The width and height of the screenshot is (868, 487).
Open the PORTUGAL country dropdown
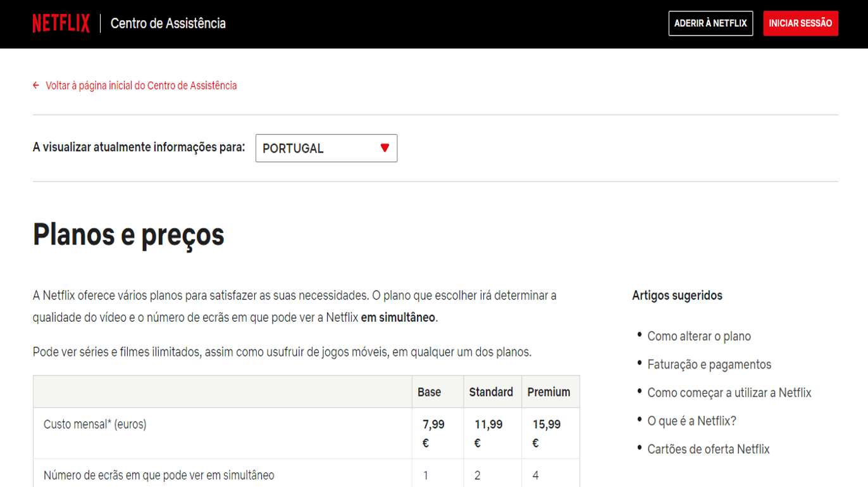click(x=326, y=148)
